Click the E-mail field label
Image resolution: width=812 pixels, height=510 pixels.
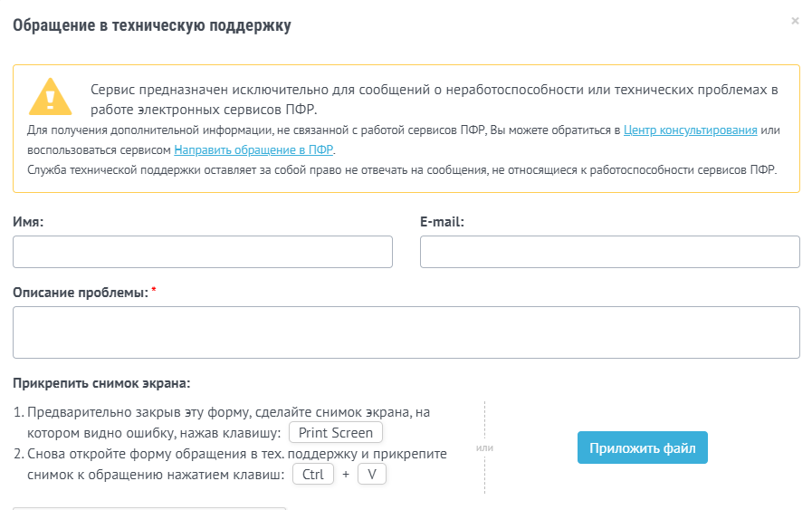pyautogui.click(x=443, y=222)
